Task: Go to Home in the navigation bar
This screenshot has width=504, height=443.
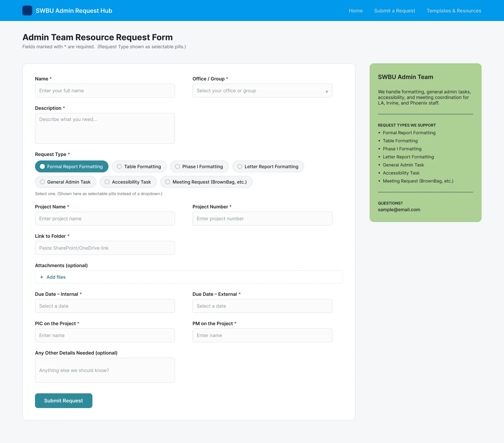Action: click(x=356, y=10)
